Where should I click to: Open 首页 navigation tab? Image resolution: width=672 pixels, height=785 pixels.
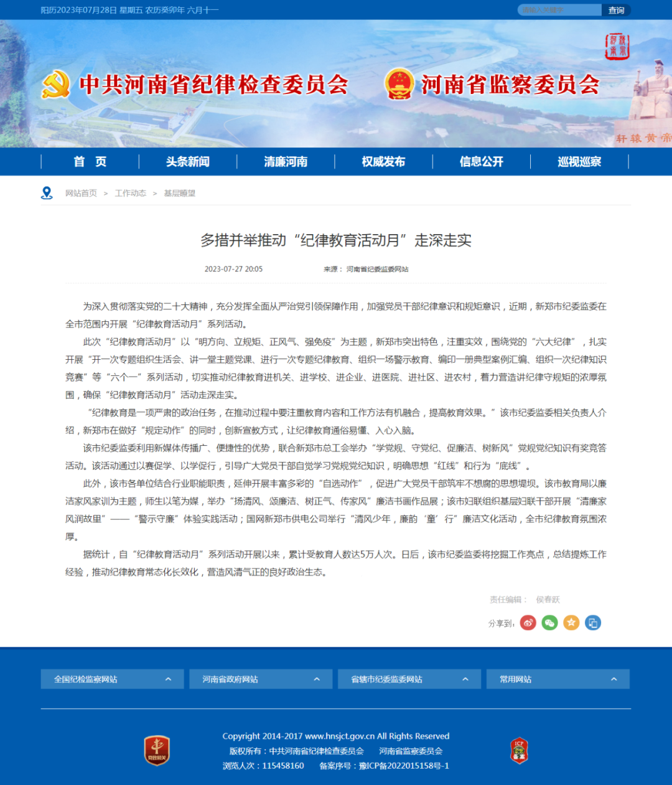click(x=90, y=162)
